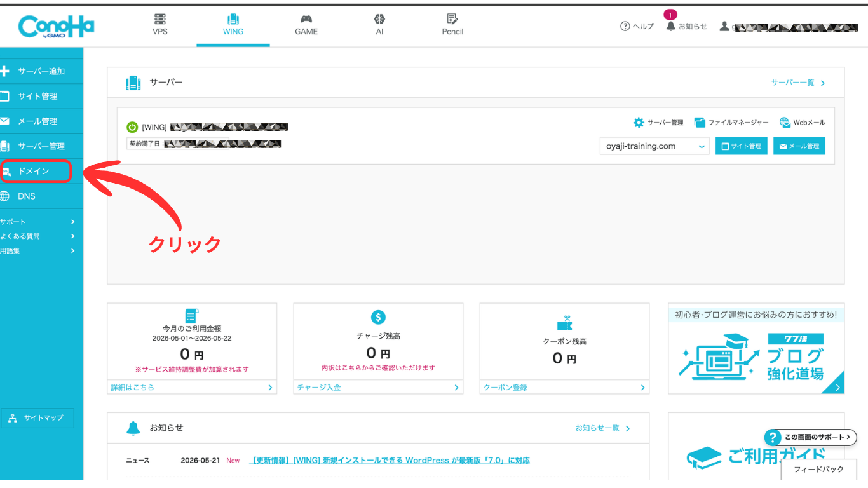Open the user account menu icon
This screenshot has height=488, width=868.
724,27
